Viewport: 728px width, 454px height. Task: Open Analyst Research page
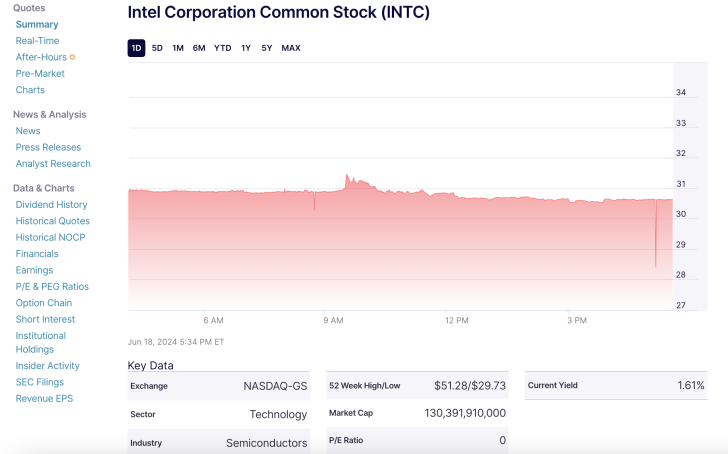(x=53, y=164)
